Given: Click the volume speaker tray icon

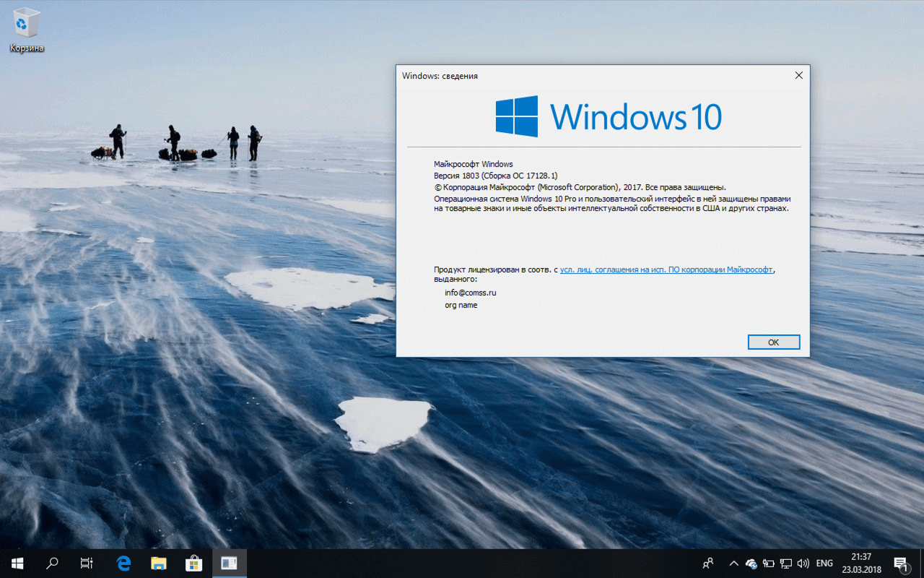Looking at the screenshot, I should [x=803, y=564].
